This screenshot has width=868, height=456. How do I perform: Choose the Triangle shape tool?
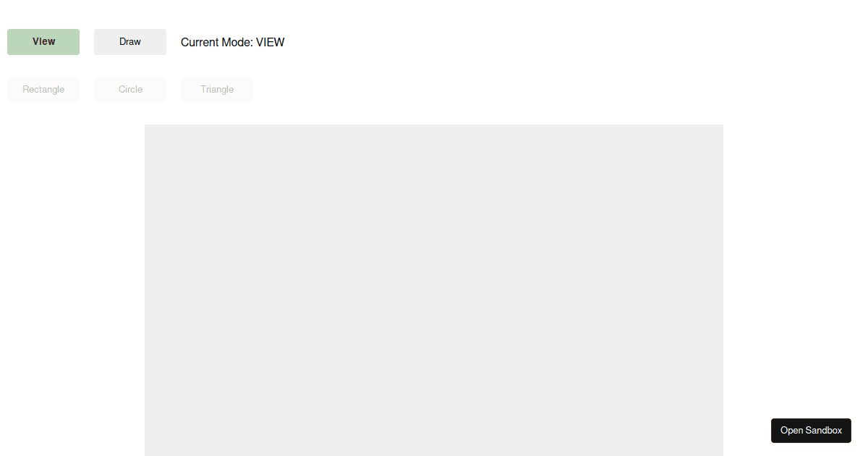[x=217, y=90]
